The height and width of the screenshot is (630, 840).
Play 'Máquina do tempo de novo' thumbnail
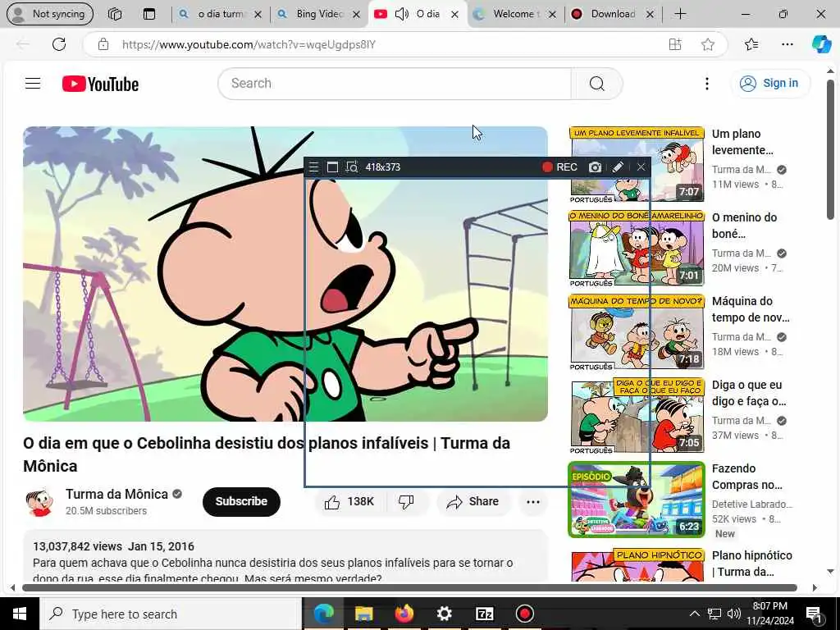[637, 332]
